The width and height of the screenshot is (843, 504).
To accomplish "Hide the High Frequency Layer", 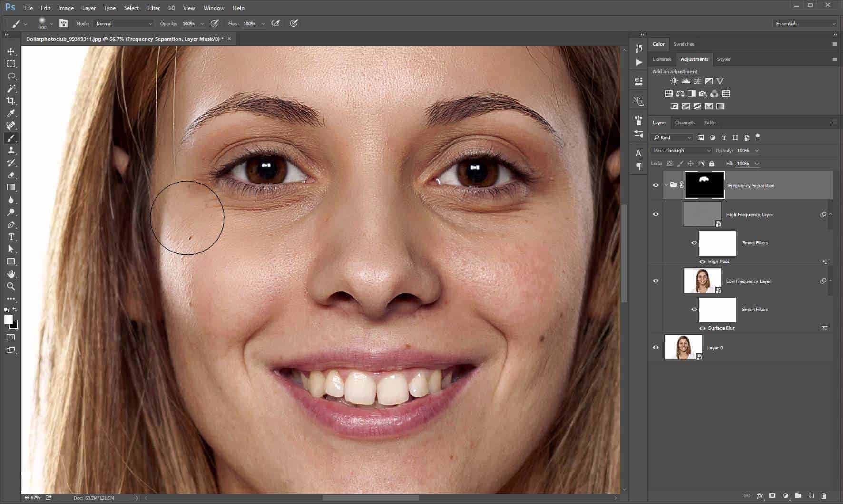I will [x=656, y=214].
